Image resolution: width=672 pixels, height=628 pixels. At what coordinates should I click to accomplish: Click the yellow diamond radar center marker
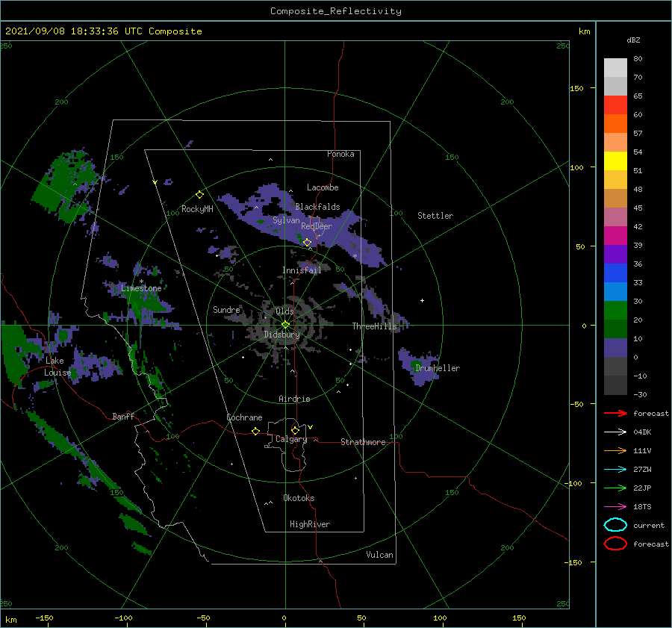285,325
